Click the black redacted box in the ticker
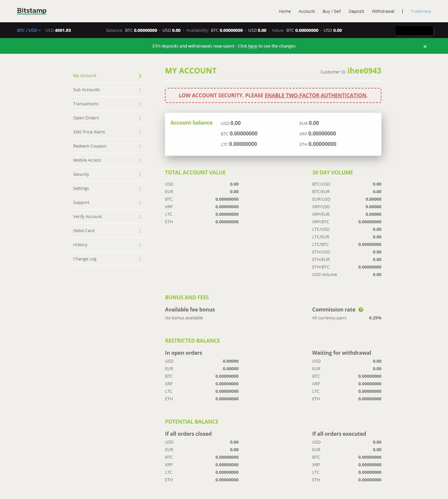Viewport: 448px width, 499px height. 414,30
